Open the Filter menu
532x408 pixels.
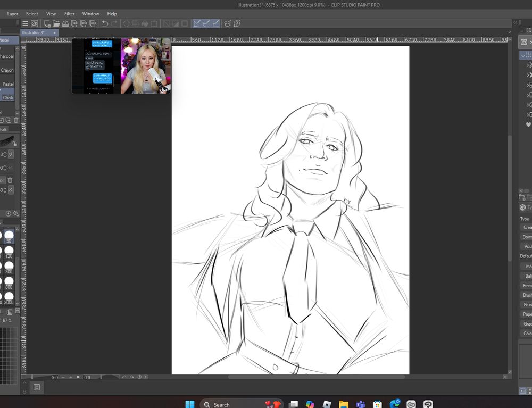point(69,14)
